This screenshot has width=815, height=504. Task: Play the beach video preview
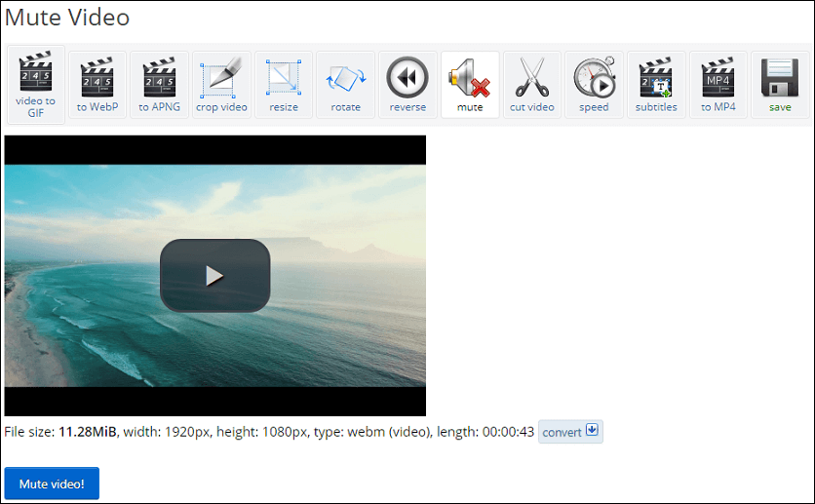click(x=214, y=275)
